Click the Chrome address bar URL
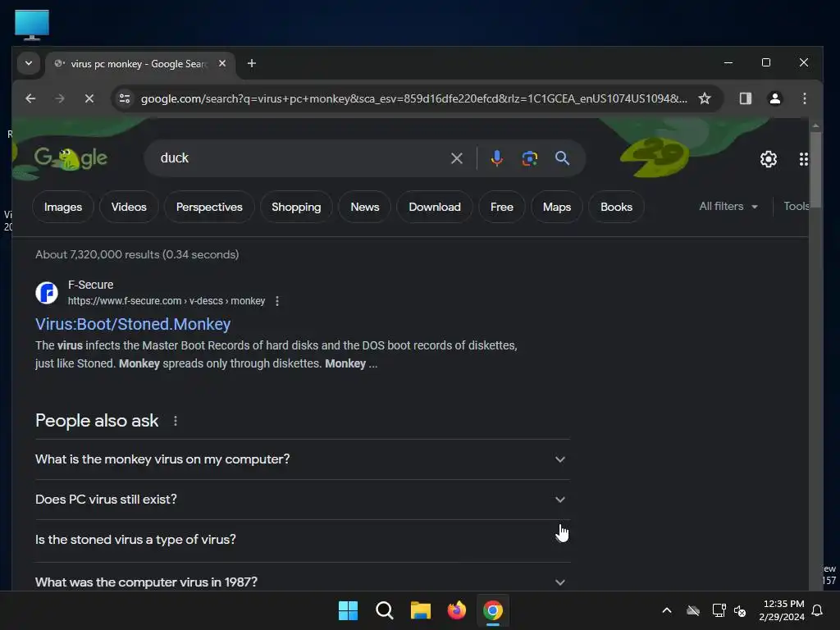Viewport: 840px width, 630px height. 413,98
